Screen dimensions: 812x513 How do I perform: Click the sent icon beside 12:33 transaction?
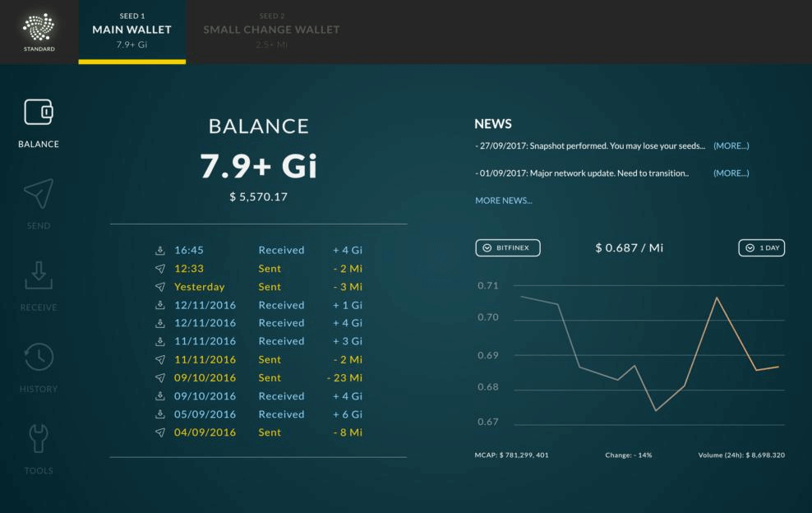160,269
